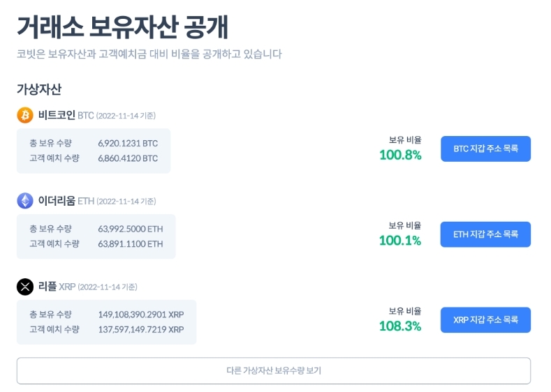Click the 100.1% Ethereum holding ratio
Viewport: 551px width, 392px height.
(x=400, y=241)
